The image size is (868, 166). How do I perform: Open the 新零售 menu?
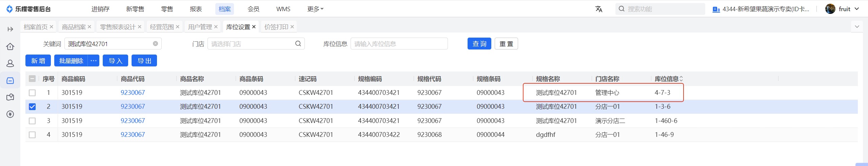pyautogui.click(x=135, y=9)
